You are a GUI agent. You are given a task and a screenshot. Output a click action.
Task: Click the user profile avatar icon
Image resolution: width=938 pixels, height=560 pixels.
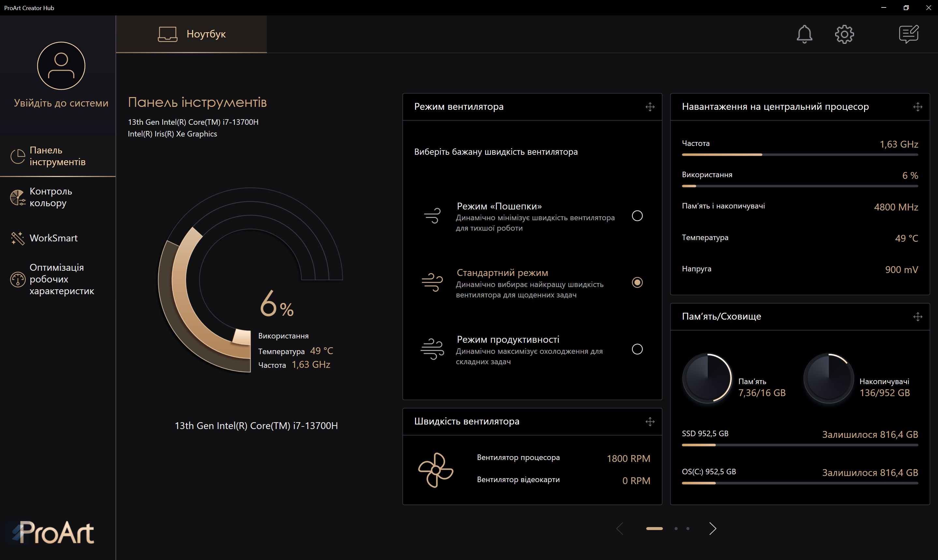point(61,66)
